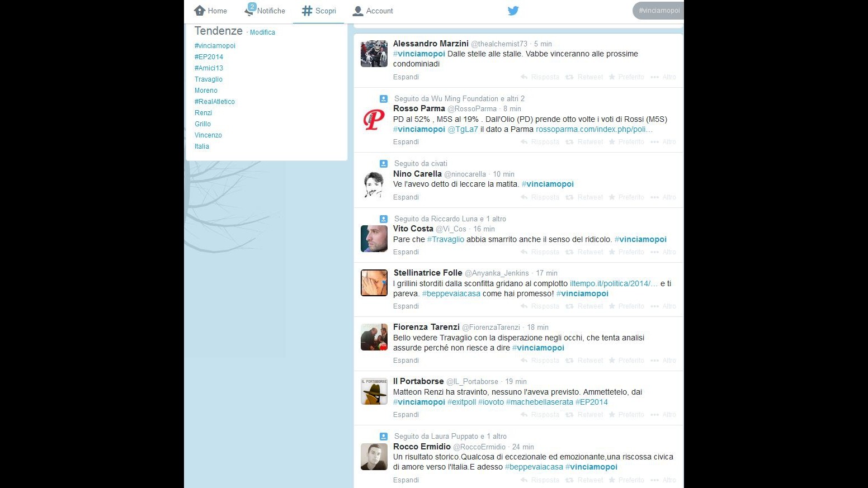Expand Vito Costa's tweet
868x488 pixels.
(406, 252)
